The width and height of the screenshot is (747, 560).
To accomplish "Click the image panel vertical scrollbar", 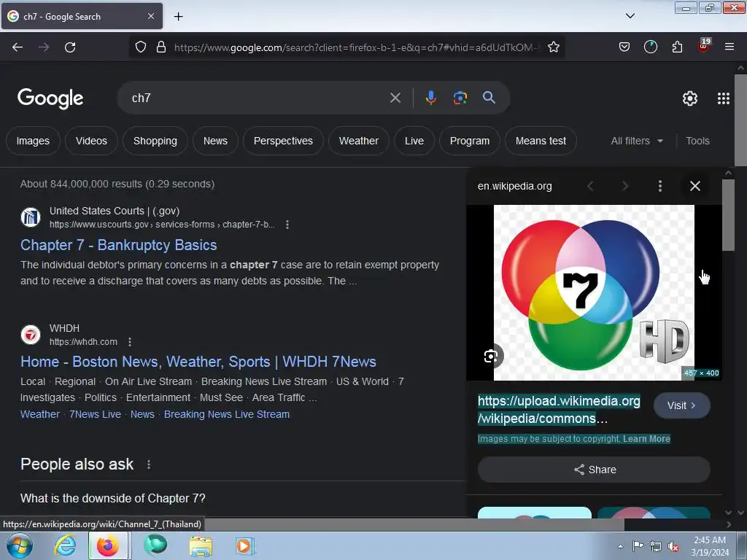I will point(728,215).
